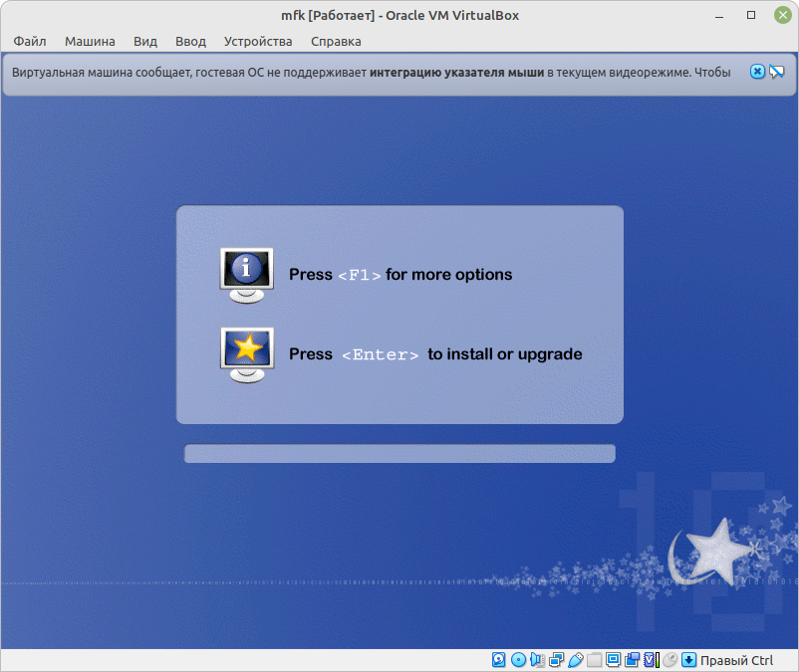Screen dimensions: 799x672
Task: Click the audio status icon
Action: (537, 660)
